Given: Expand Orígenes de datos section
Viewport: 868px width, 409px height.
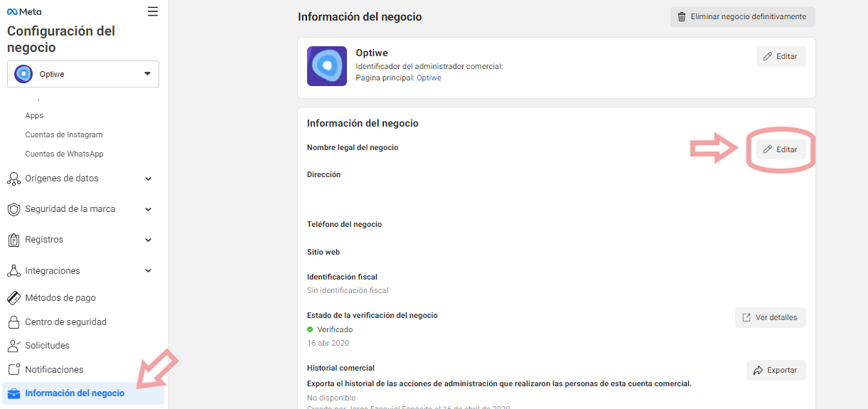Looking at the screenshot, I should click(78, 179).
